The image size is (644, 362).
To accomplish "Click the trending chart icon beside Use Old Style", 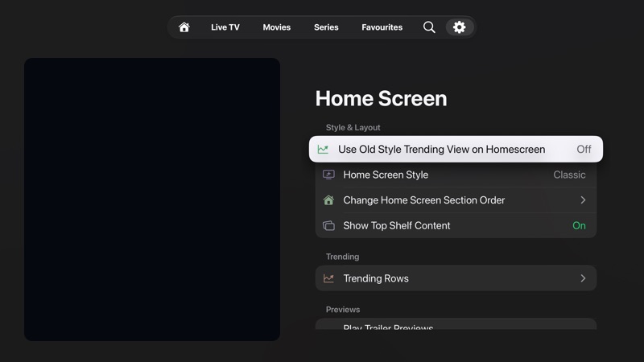I will coord(324,150).
